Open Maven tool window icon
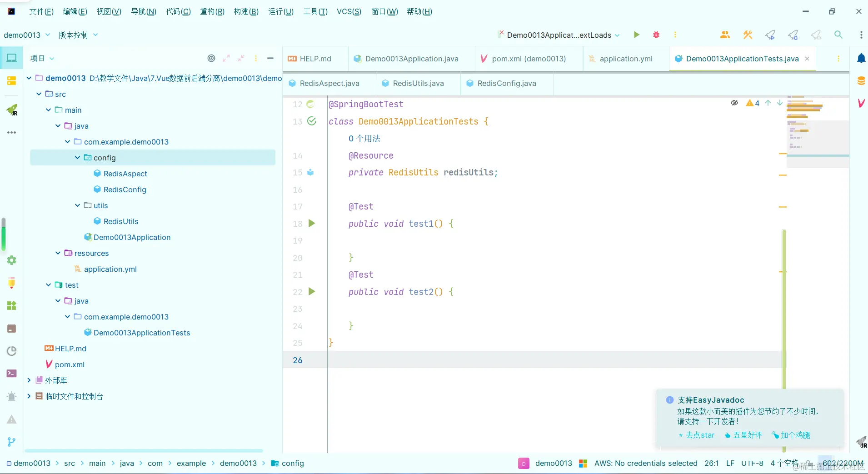This screenshot has width=868, height=474. point(861,103)
